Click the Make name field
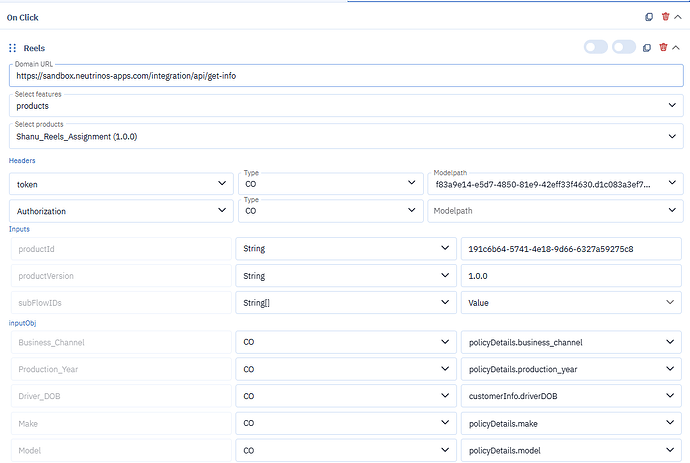The width and height of the screenshot is (690, 463). (x=121, y=423)
